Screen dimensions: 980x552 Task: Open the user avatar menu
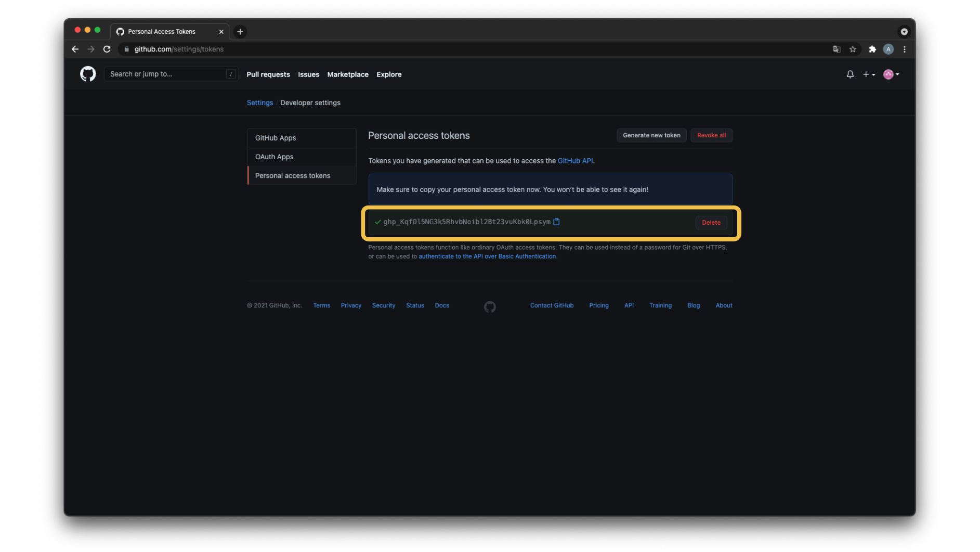(x=891, y=74)
